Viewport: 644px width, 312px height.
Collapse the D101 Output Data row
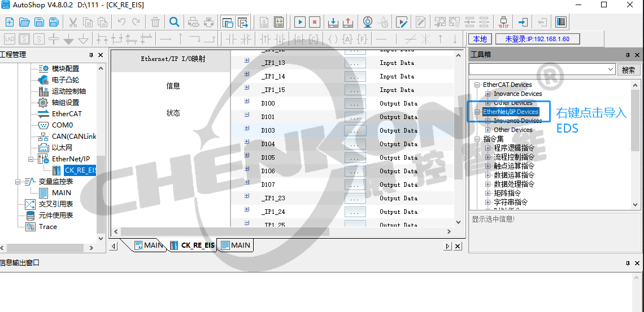point(247,115)
